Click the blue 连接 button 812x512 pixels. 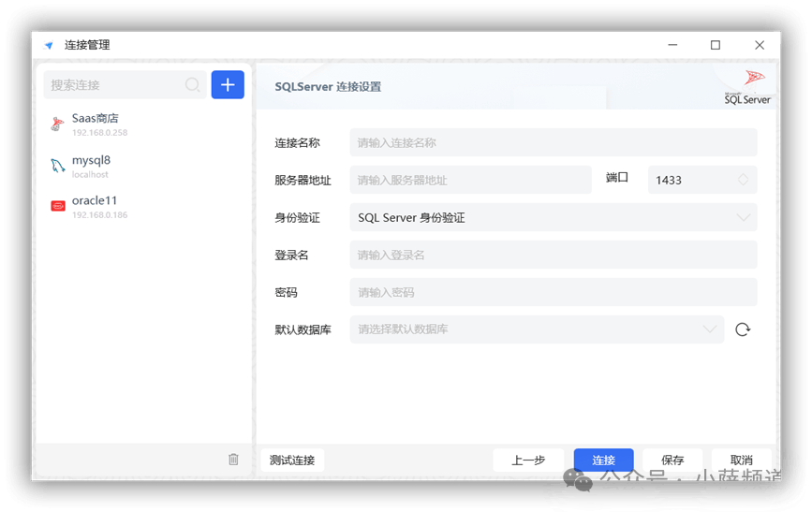(x=603, y=460)
